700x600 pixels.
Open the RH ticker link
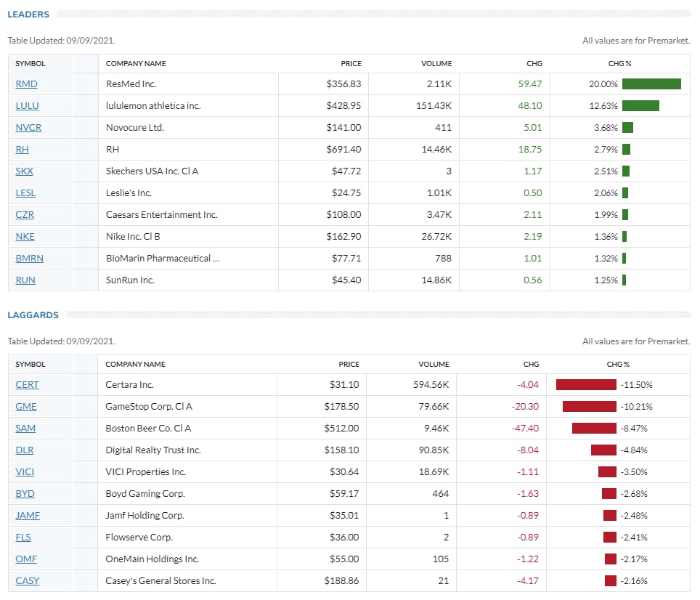pos(22,150)
